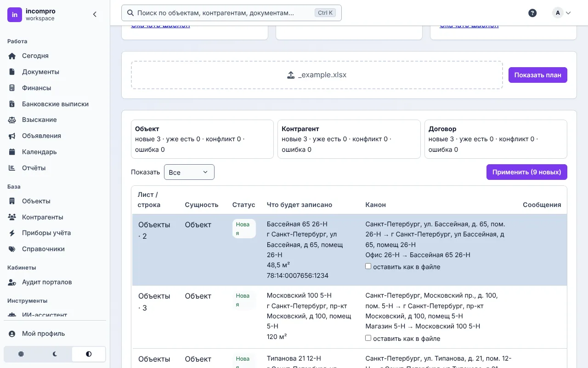Collapse the sidebar with the chevron icon
588x368 pixels.
click(95, 14)
